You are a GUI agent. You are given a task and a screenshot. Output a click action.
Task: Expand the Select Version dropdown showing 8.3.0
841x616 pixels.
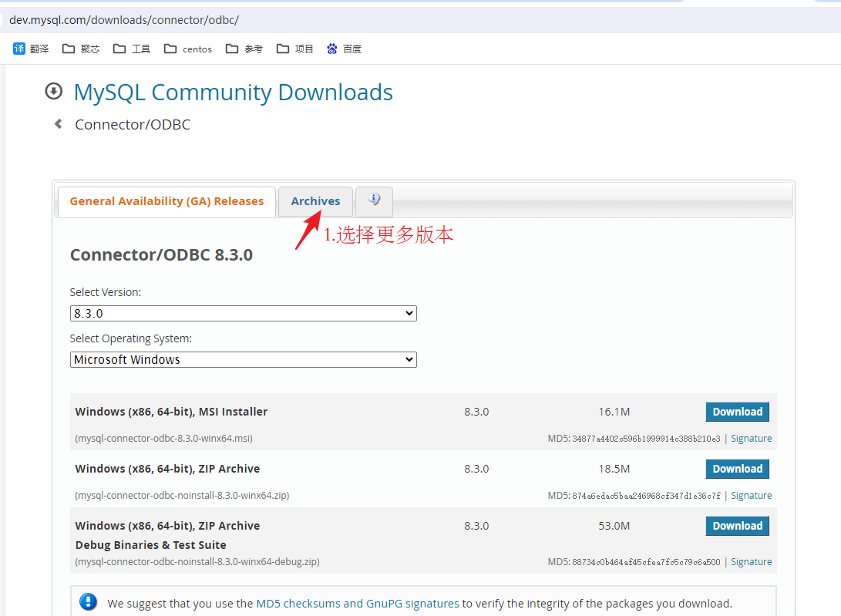tap(244, 313)
